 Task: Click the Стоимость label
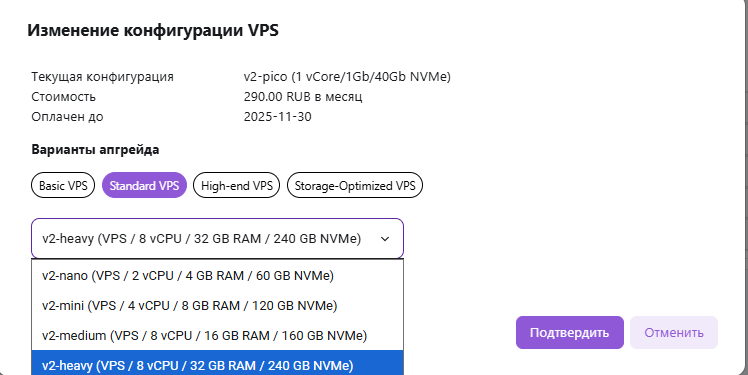[63, 96]
